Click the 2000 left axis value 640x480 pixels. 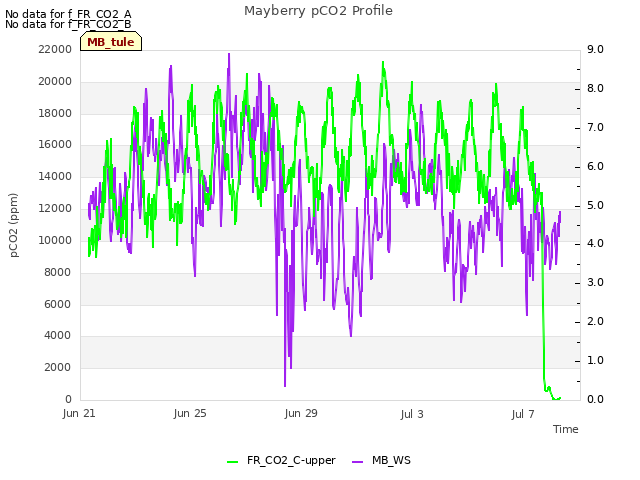(x=58, y=367)
